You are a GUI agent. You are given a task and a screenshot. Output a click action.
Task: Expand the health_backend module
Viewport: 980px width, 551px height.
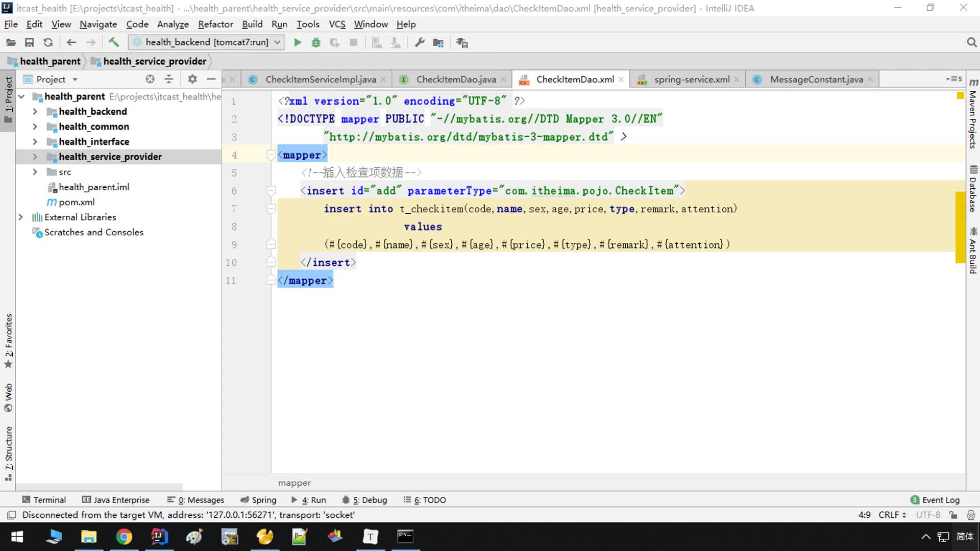coord(35,111)
